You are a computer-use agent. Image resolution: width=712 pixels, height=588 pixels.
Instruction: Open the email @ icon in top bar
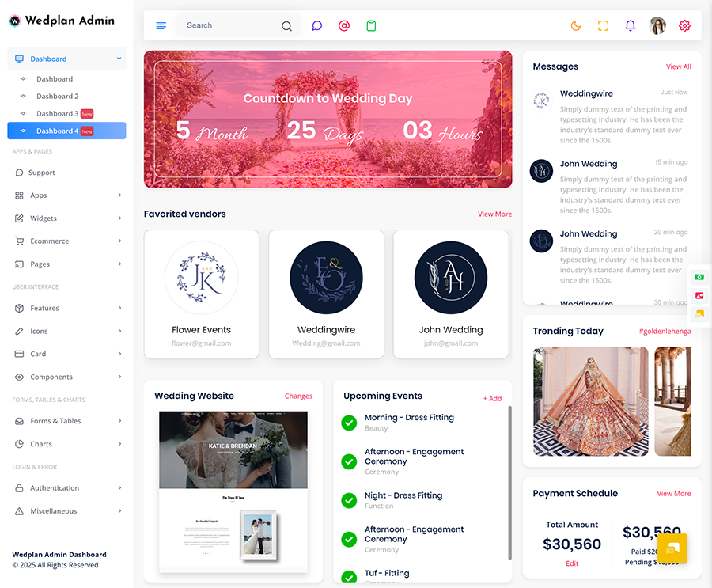(x=344, y=25)
